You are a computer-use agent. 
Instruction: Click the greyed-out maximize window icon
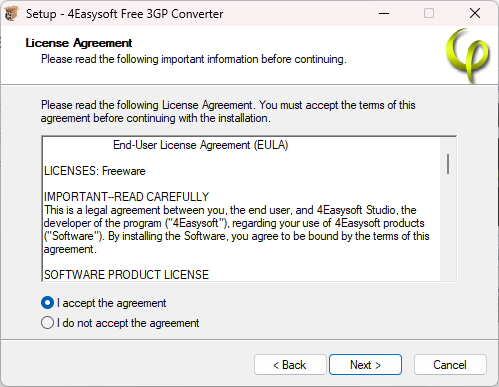pyautogui.click(x=429, y=14)
